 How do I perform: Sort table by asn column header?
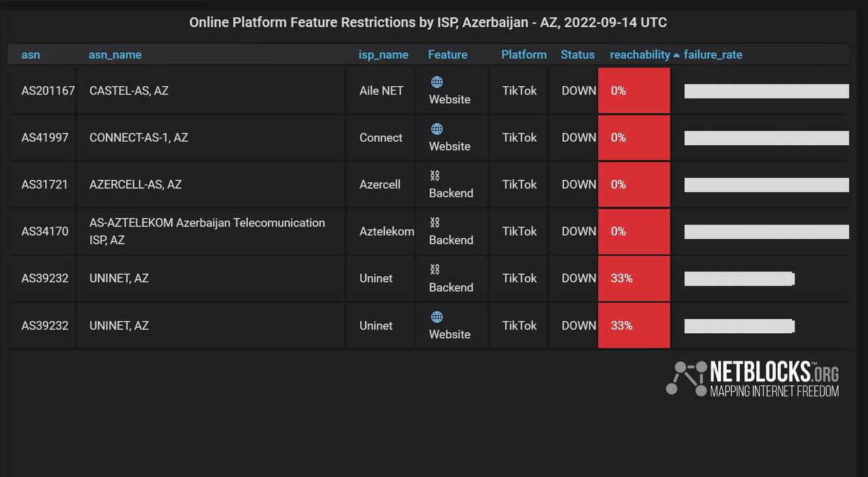tap(31, 55)
